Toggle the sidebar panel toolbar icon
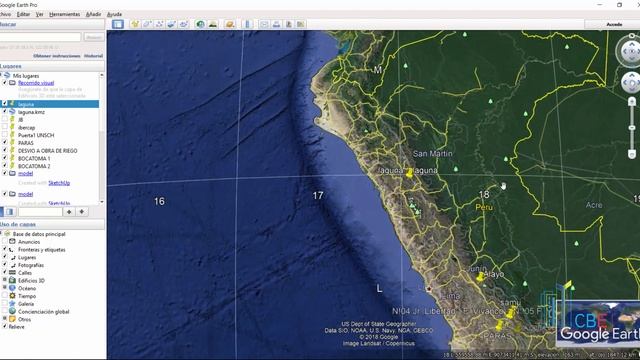This screenshot has width=640, height=360. coord(118,24)
